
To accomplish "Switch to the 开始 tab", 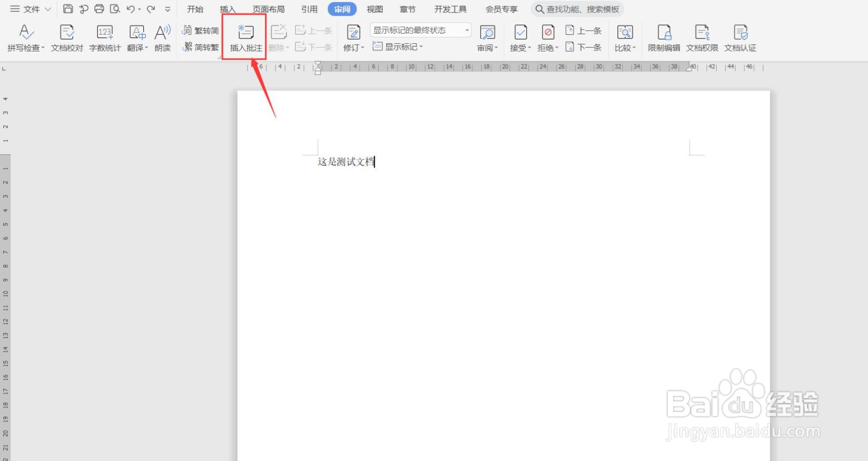I will 195,9.
